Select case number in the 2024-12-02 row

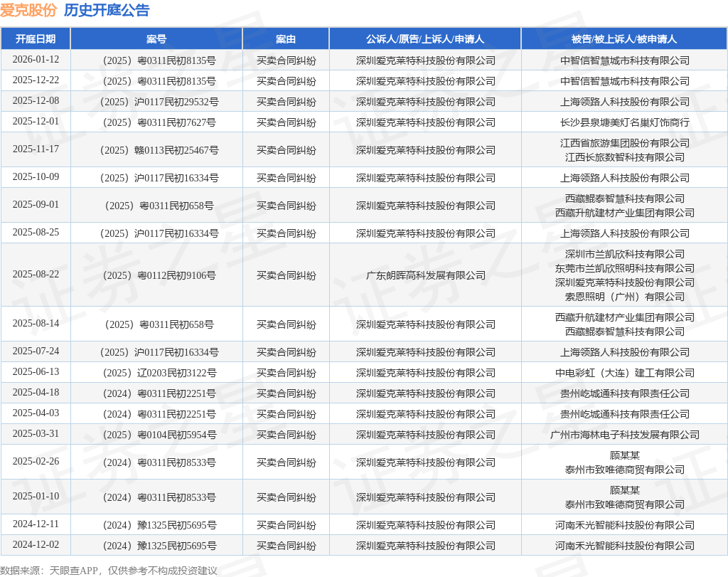coord(159,546)
